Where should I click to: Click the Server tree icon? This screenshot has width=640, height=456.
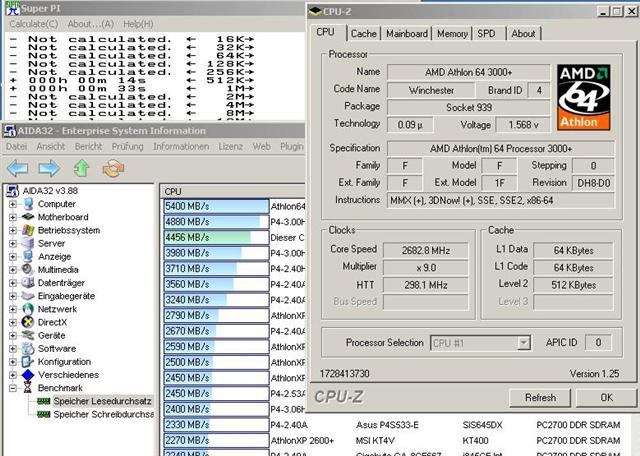(x=28, y=243)
